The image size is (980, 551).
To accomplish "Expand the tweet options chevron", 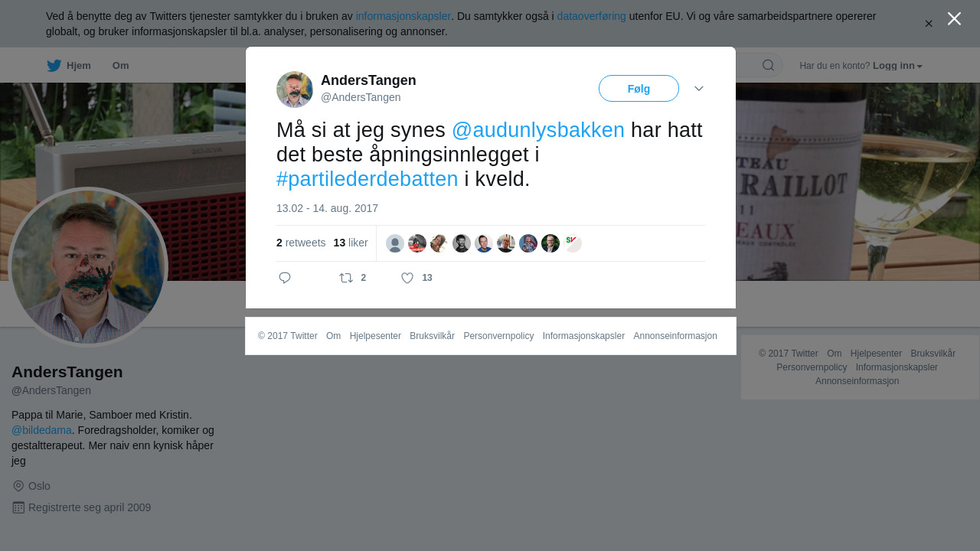I will (x=699, y=89).
